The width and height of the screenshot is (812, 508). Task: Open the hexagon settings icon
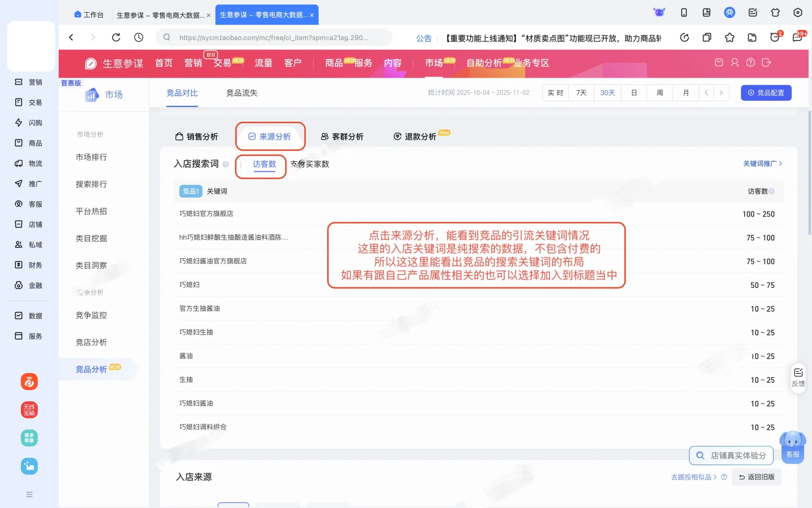[x=798, y=13]
